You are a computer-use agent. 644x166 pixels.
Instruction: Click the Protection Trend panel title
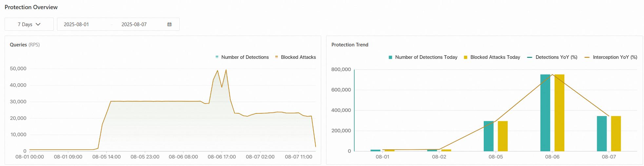(350, 45)
